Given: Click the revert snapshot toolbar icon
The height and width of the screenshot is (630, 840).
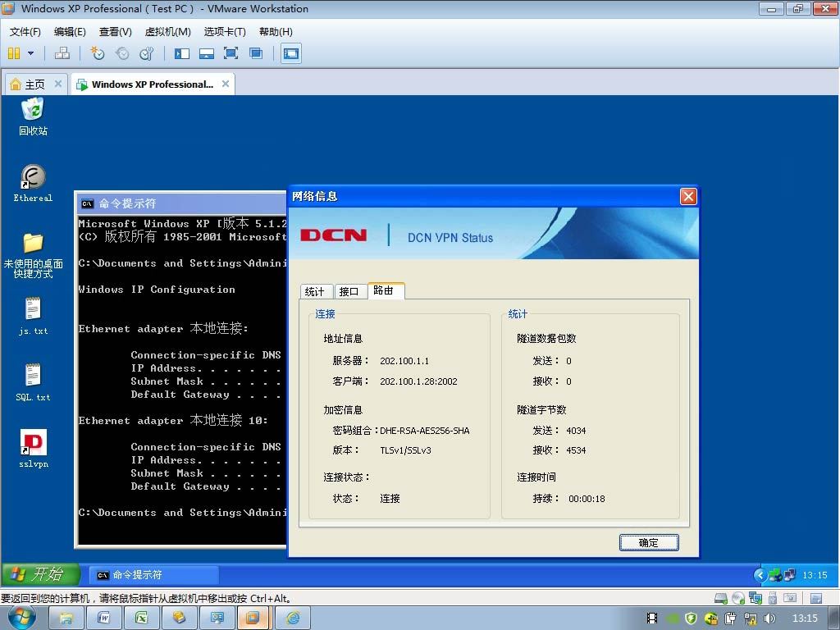Looking at the screenshot, I should point(122,53).
